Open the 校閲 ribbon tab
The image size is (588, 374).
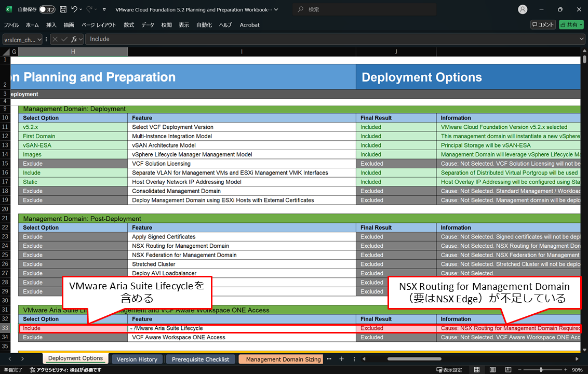tap(167, 25)
